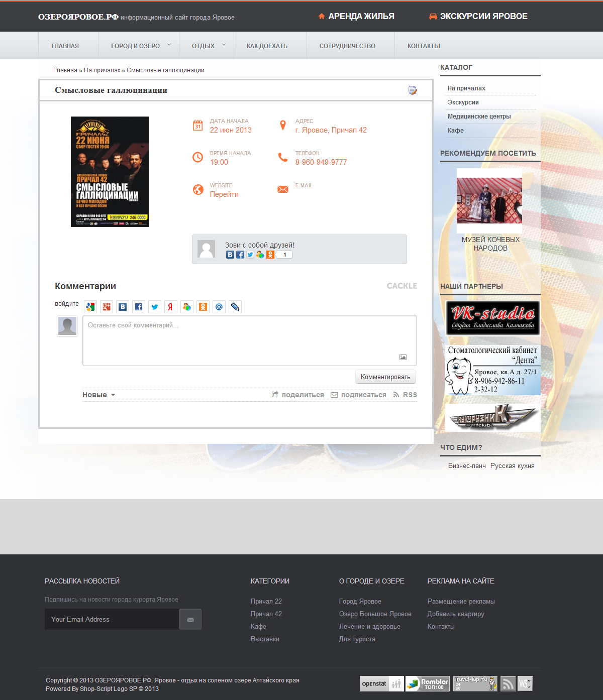The width and height of the screenshot is (603, 700).
Task: Log in to comments with Twitter
Action: click(155, 307)
